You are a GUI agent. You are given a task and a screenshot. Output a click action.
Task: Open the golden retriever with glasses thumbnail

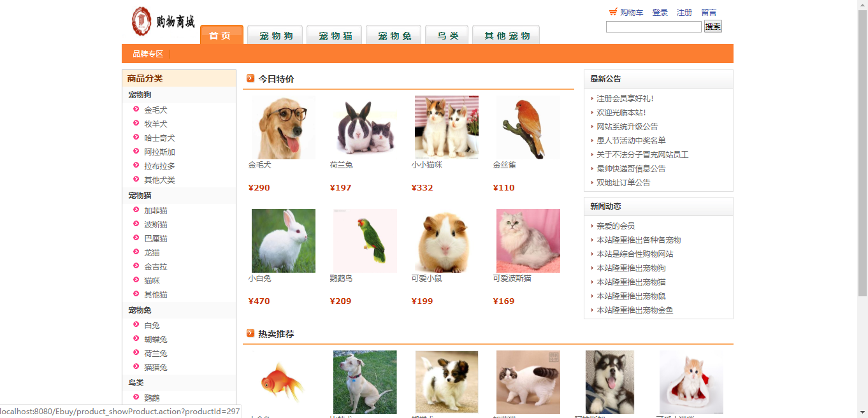(284, 127)
